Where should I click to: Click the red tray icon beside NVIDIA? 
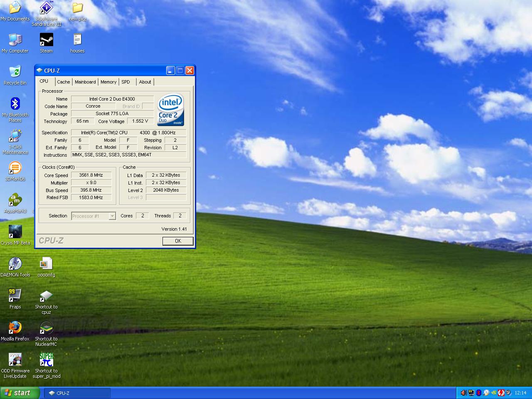(x=501, y=393)
